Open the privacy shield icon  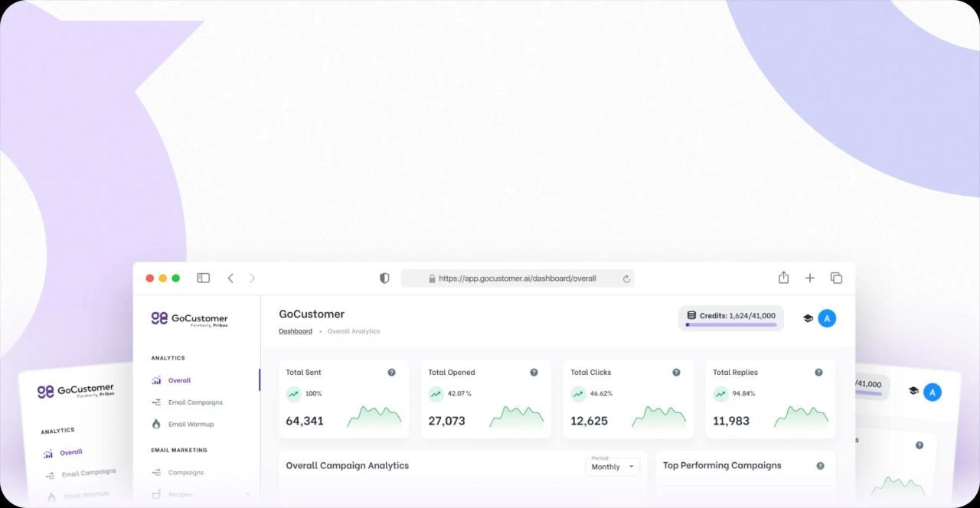point(384,278)
